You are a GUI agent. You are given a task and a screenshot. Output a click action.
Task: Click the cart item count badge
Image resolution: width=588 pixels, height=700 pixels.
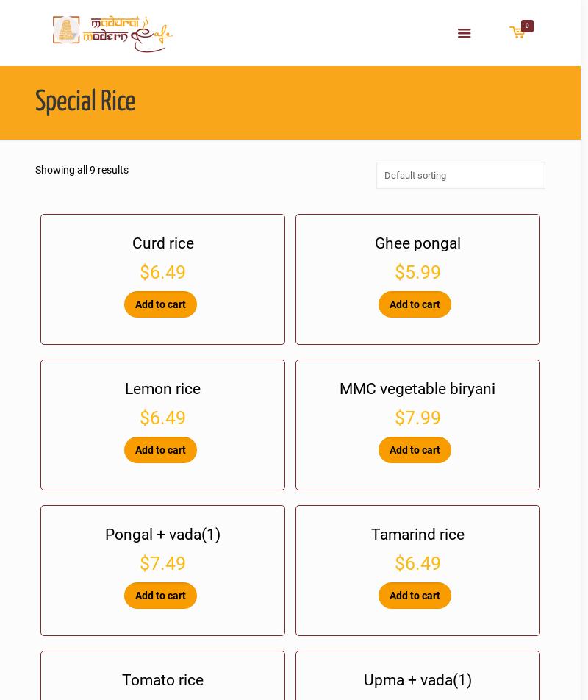[x=527, y=26]
